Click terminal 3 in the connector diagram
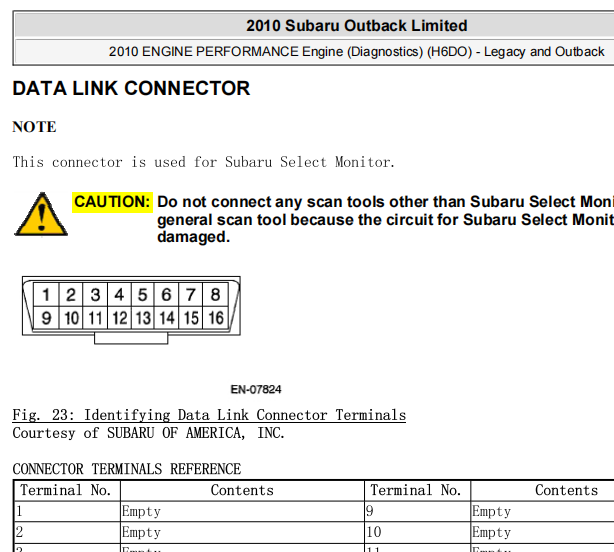The height and width of the screenshot is (552, 614). (x=95, y=295)
